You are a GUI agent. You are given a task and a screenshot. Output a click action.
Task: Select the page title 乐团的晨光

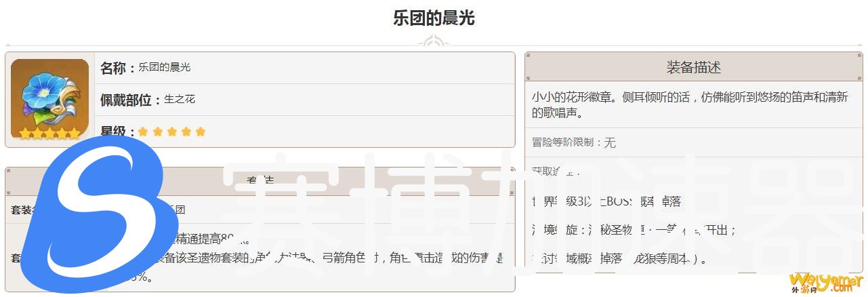click(x=434, y=18)
